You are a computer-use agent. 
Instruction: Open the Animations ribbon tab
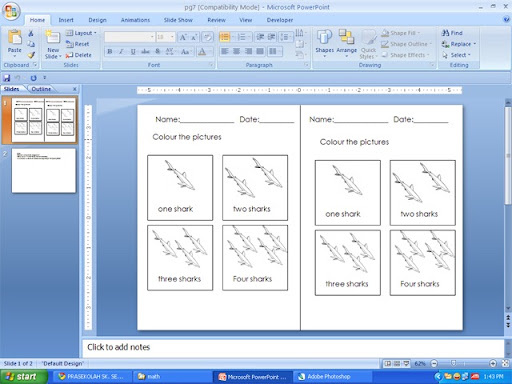[135, 20]
